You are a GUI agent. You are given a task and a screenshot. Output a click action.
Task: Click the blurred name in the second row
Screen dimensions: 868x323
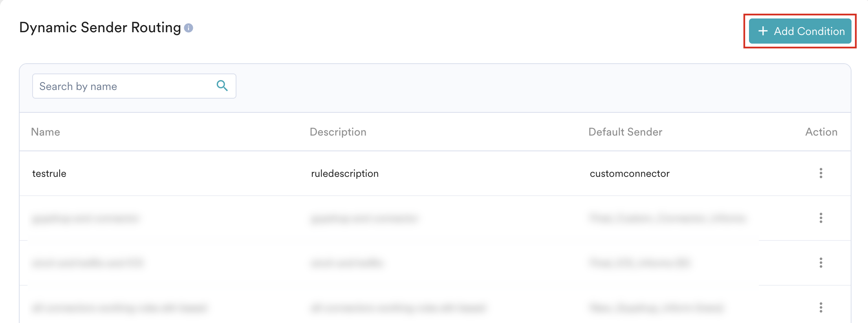pyautogui.click(x=86, y=218)
